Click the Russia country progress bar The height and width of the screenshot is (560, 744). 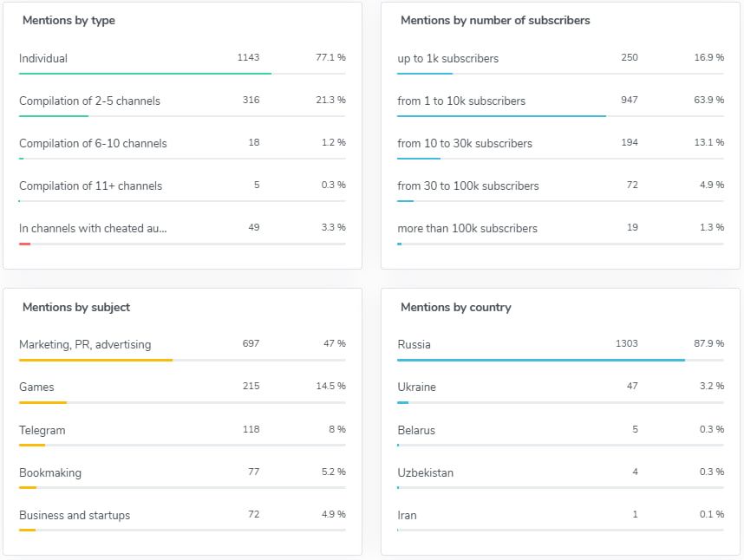click(540, 360)
